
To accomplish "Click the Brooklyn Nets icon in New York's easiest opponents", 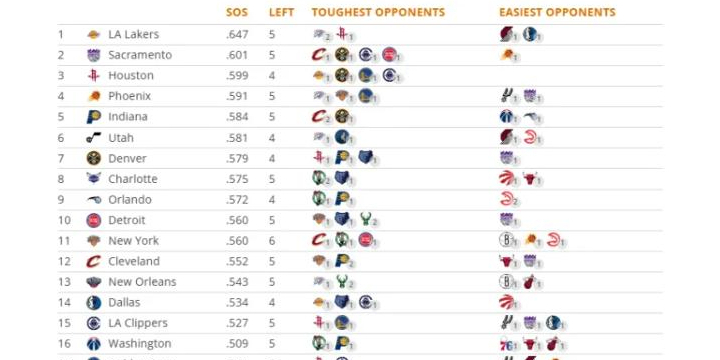I will point(505,240).
